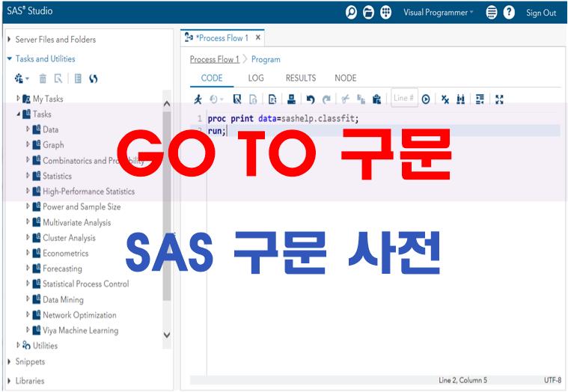568x392 pixels.
Task: Click the Format code icon
Action: (x=480, y=99)
